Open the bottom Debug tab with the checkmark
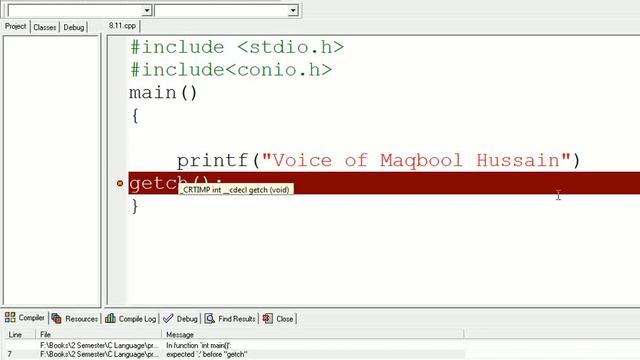 180,319
